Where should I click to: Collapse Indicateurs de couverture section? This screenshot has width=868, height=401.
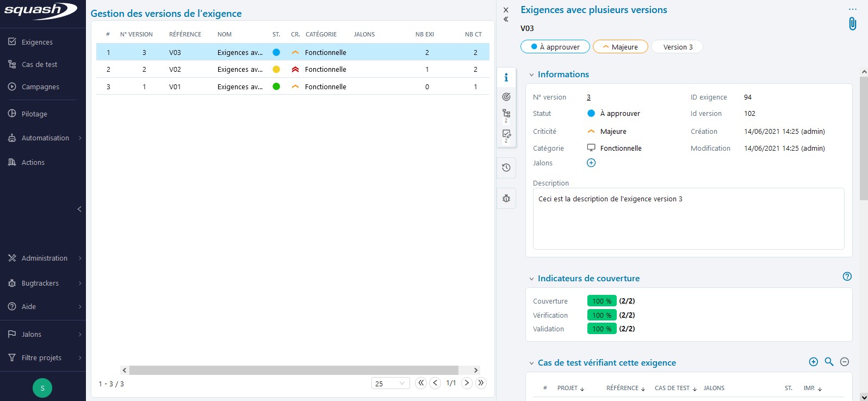pos(531,279)
